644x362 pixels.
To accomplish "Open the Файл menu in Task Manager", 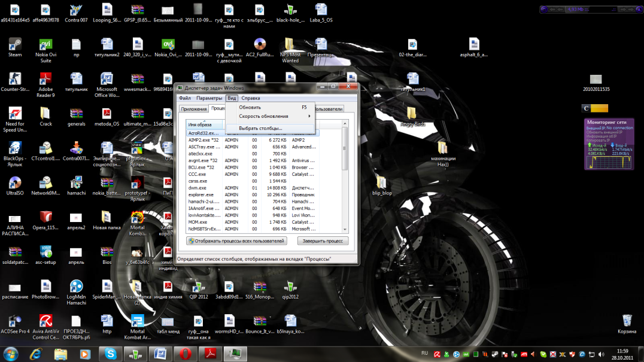I will point(185,98).
